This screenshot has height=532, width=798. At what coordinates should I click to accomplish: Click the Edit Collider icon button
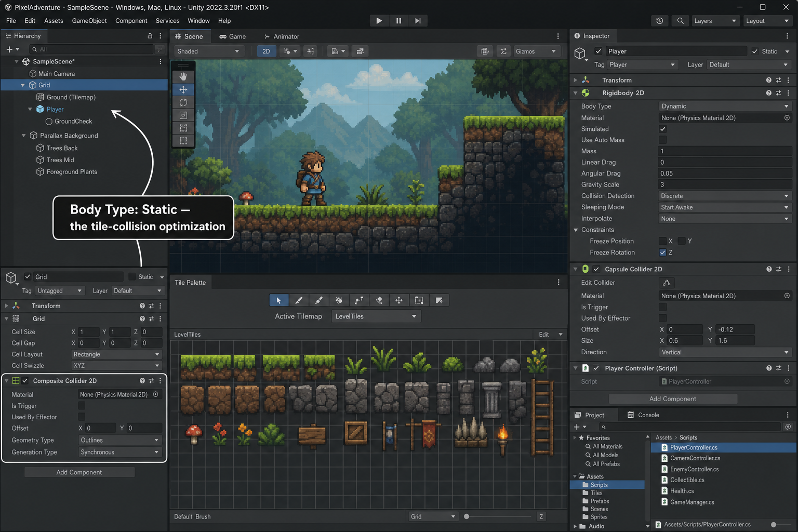coord(667,283)
